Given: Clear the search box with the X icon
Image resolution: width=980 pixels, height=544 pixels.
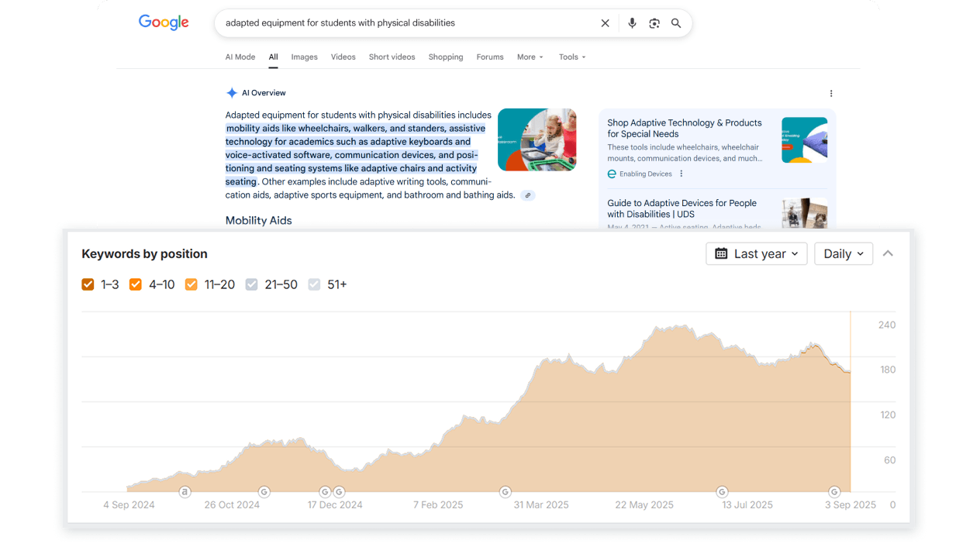Looking at the screenshot, I should [x=605, y=23].
